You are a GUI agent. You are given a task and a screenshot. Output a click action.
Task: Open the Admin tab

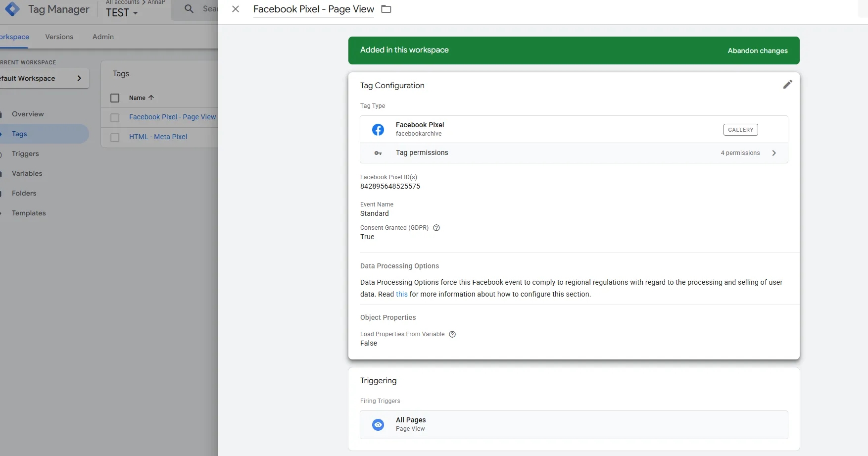pyautogui.click(x=103, y=37)
